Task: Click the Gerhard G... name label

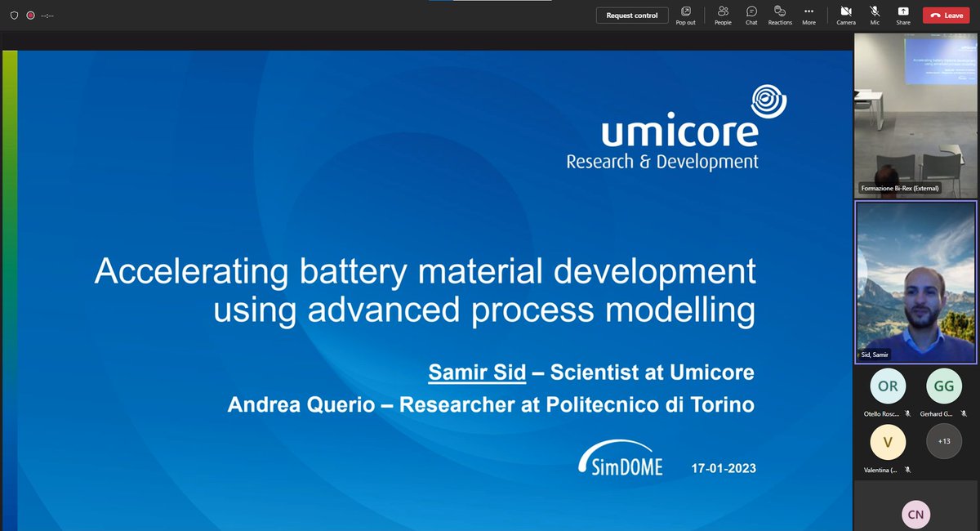Action: (x=938, y=414)
